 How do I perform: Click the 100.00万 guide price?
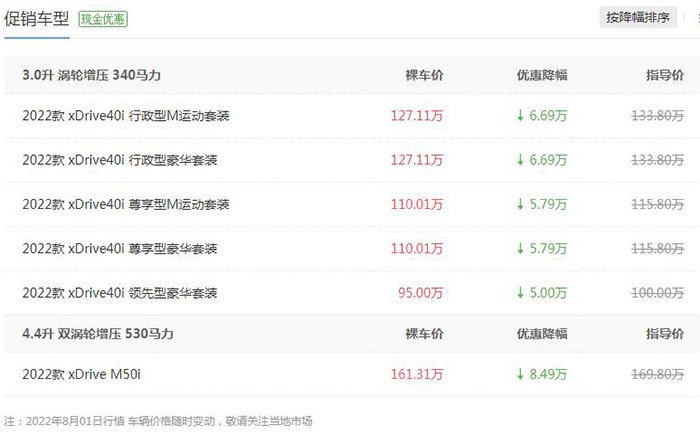[x=658, y=293]
